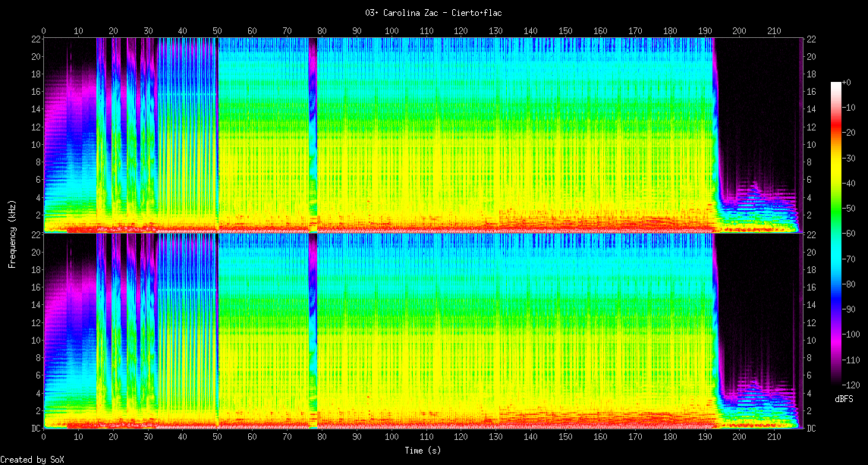
Task: Click the -60 label on the color scale
Action: pyautogui.click(x=851, y=234)
